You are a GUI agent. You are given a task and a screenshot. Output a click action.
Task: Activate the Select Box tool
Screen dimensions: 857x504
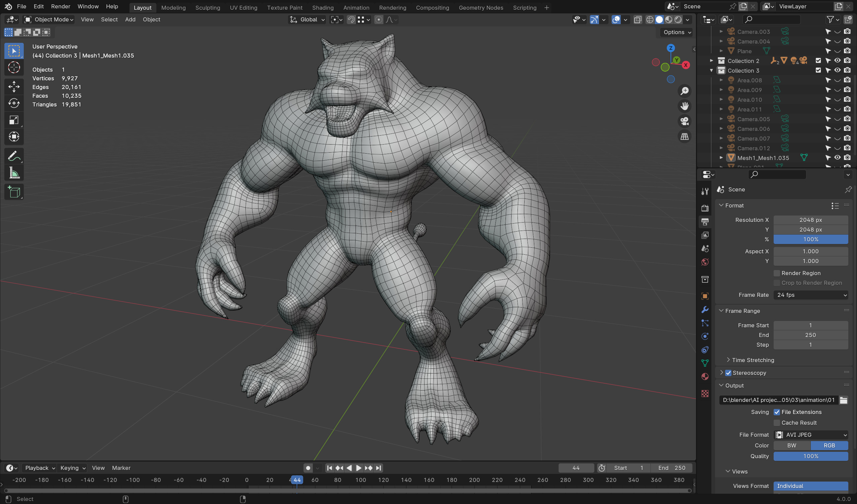coord(14,51)
